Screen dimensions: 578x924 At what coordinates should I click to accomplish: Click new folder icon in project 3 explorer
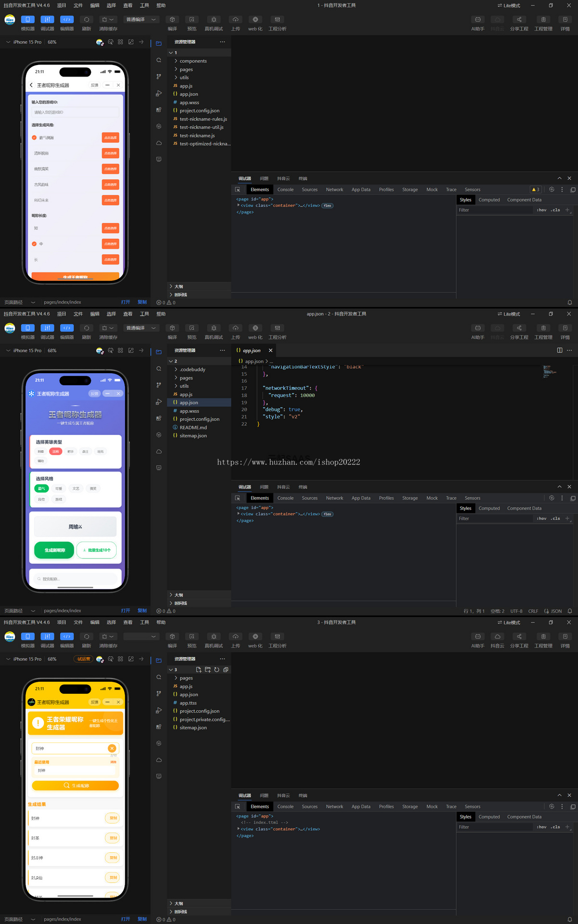tap(208, 670)
